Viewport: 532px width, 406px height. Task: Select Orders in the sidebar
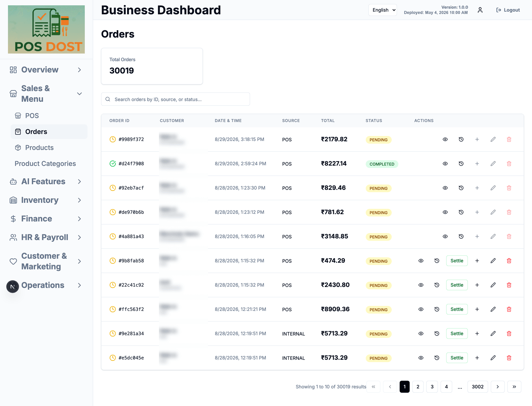click(x=49, y=132)
